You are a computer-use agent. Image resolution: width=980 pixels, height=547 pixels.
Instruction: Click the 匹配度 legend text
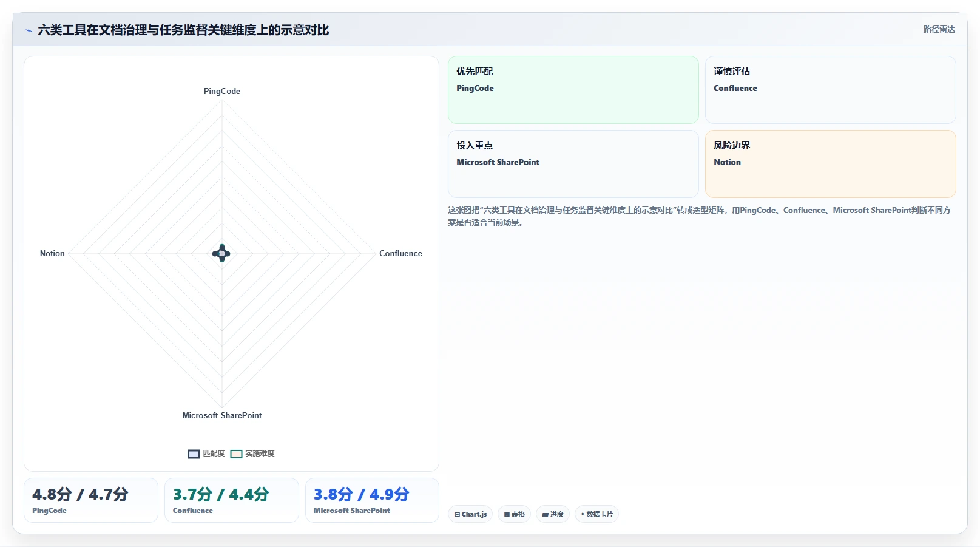[214, 454]
